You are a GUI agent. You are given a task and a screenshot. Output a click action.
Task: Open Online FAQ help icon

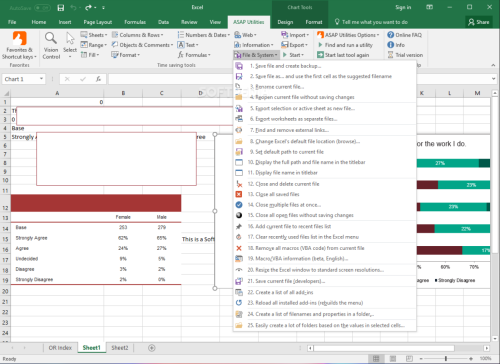click(390, 35)
